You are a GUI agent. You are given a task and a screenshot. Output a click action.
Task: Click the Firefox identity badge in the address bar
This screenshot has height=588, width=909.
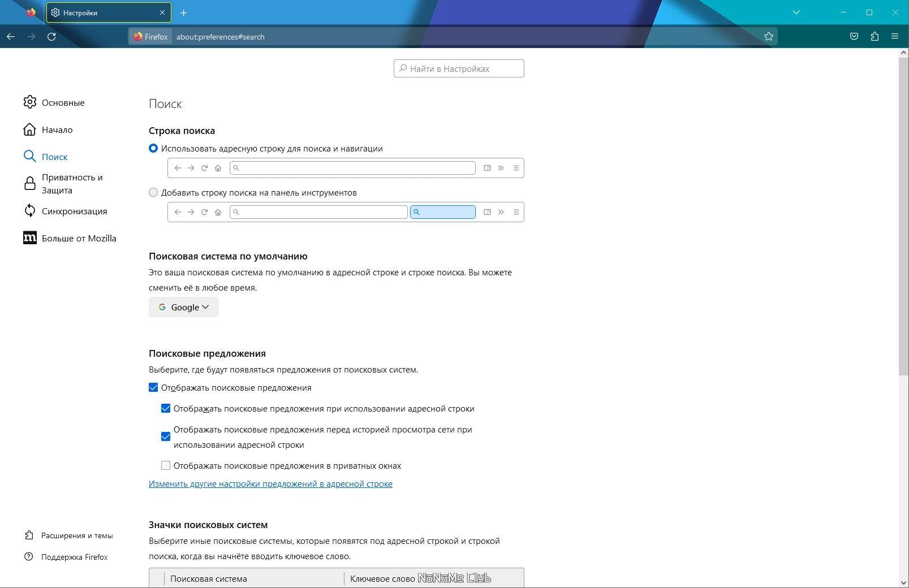tap(150, 37)
